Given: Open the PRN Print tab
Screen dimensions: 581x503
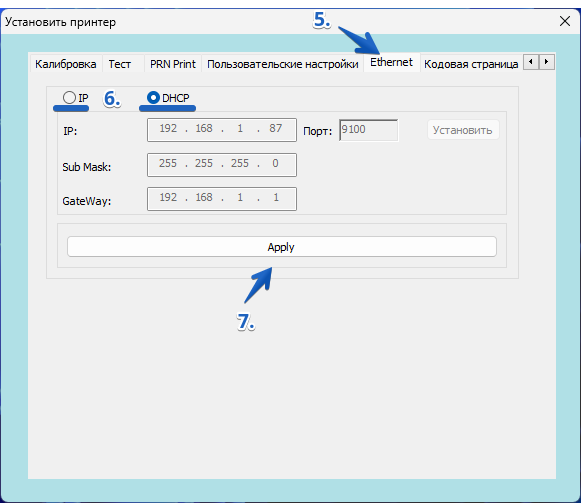Looking at the screenshot, I should tap(173, 64).
